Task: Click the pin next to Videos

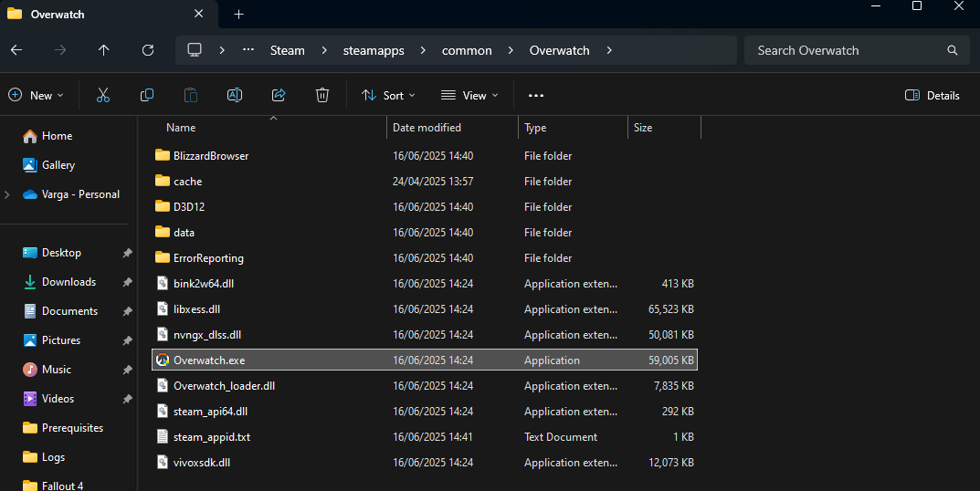Action: tap(128, 399)
